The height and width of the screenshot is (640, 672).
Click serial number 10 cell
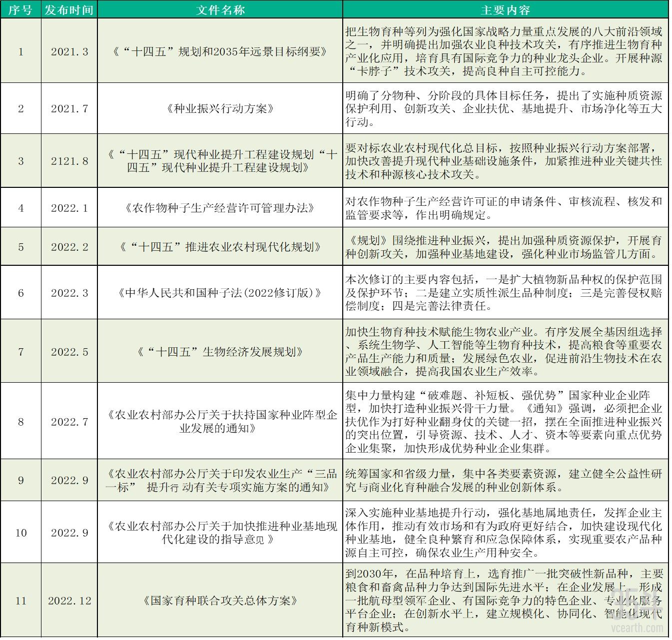(20, 533)
